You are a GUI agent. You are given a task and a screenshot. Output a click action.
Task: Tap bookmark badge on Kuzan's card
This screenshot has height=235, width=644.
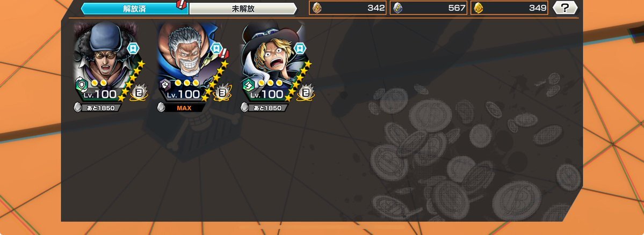click(133, 48)
